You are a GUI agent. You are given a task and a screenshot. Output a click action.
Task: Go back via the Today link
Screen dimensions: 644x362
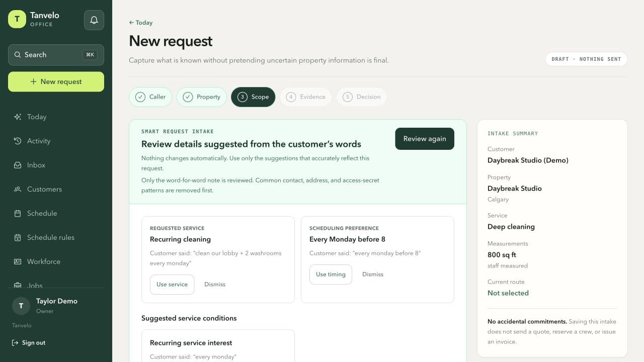141,23
